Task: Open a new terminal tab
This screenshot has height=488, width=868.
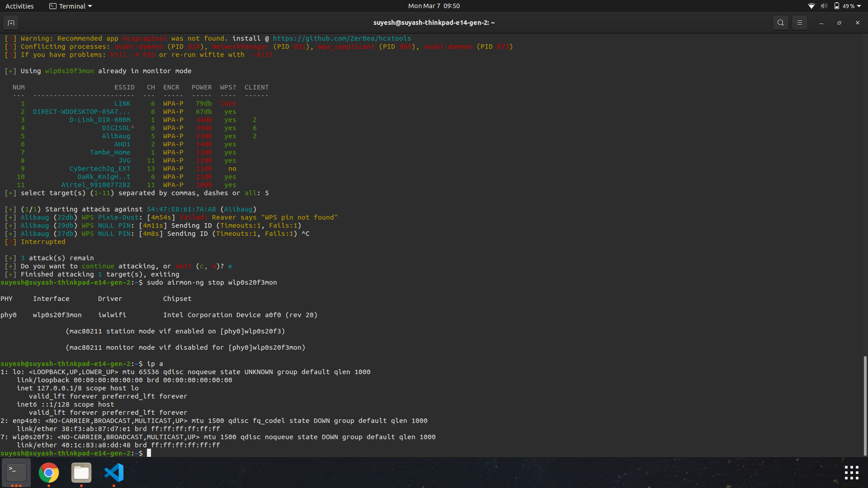Action: pyautogui.click(x=11, y=23)
